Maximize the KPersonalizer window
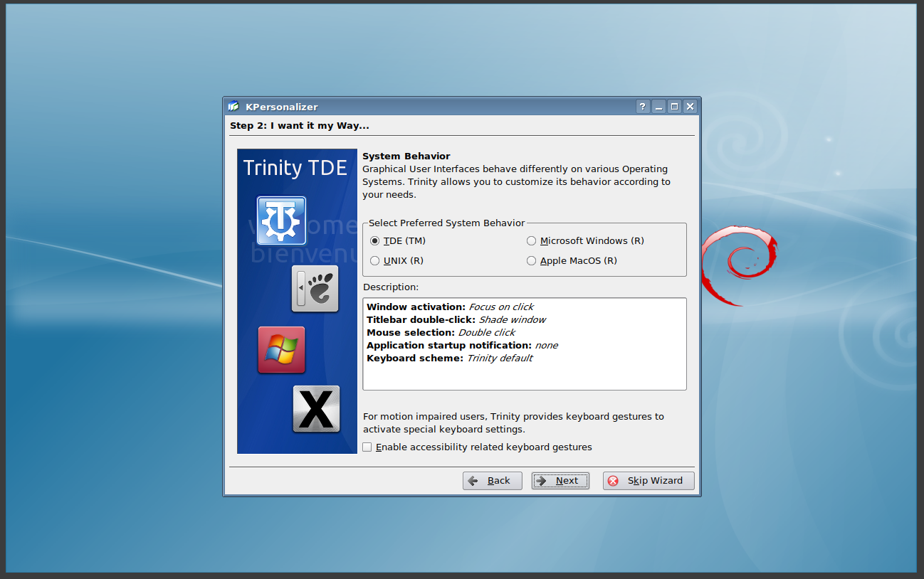Screen dimensions: 924x579 click(x=674, y=107)
